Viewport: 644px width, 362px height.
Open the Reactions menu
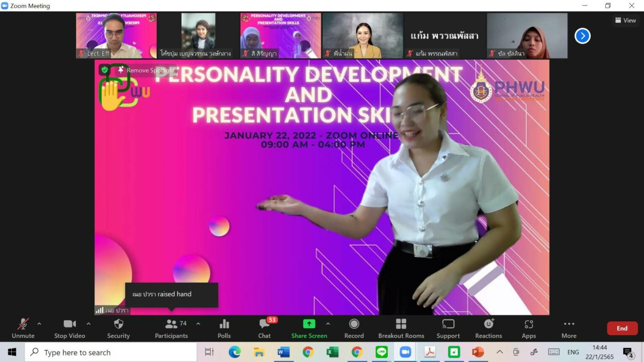(488, 328)
